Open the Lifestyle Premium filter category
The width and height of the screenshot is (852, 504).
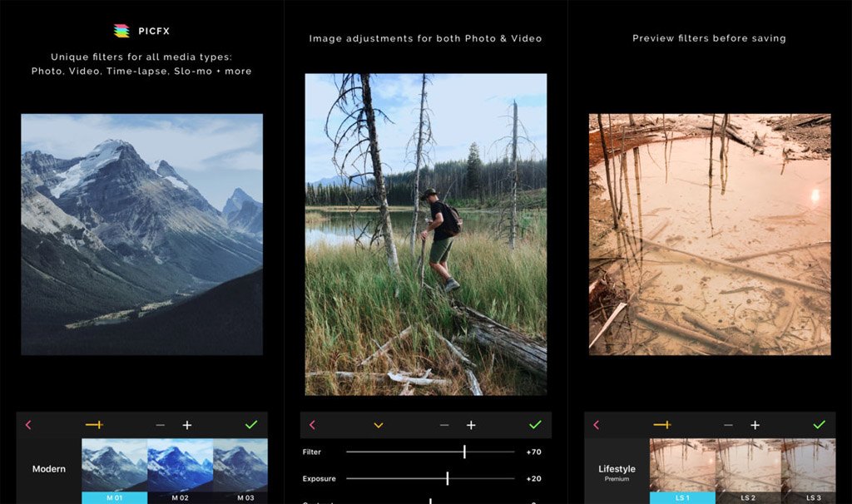coord(617,472)
